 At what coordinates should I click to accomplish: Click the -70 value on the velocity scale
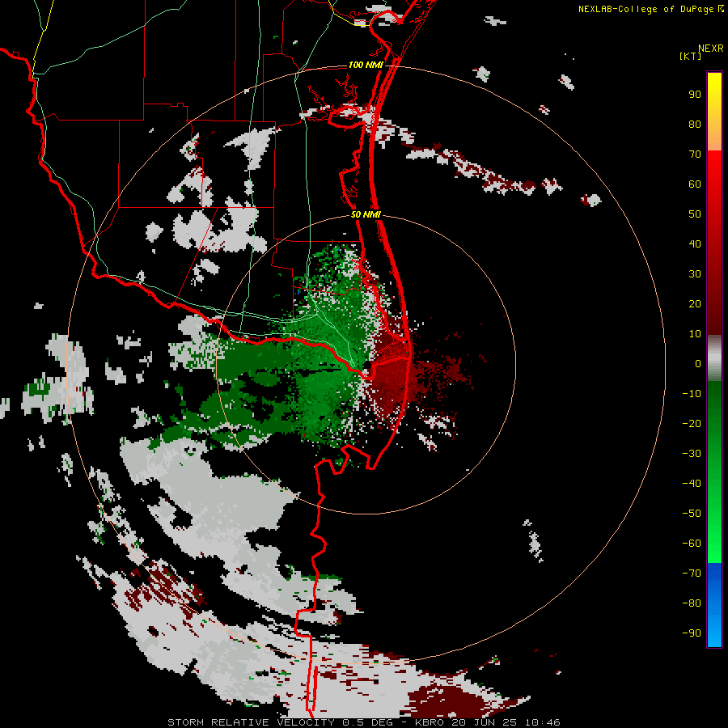[x=692, y=574]
